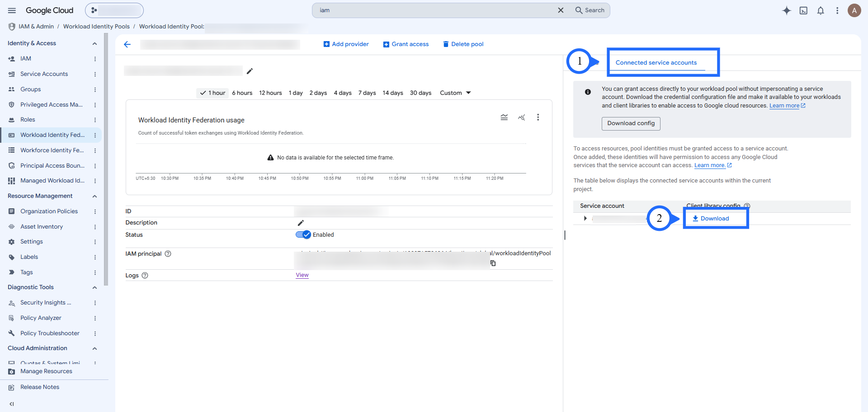Image resolution: width=868 pixels, height=412 pixels.
Task: Open IAM principal help icon
Action: (168, 254)
